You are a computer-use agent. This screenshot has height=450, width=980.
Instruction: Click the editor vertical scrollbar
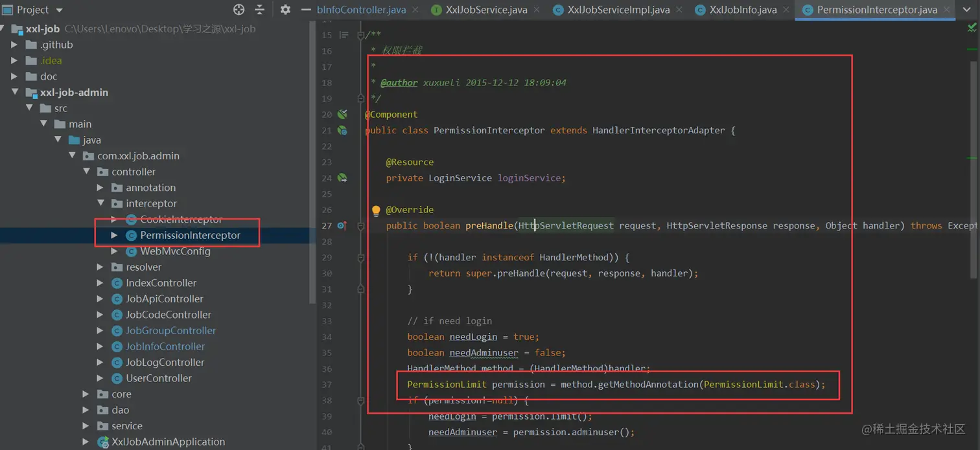(974, 170)
